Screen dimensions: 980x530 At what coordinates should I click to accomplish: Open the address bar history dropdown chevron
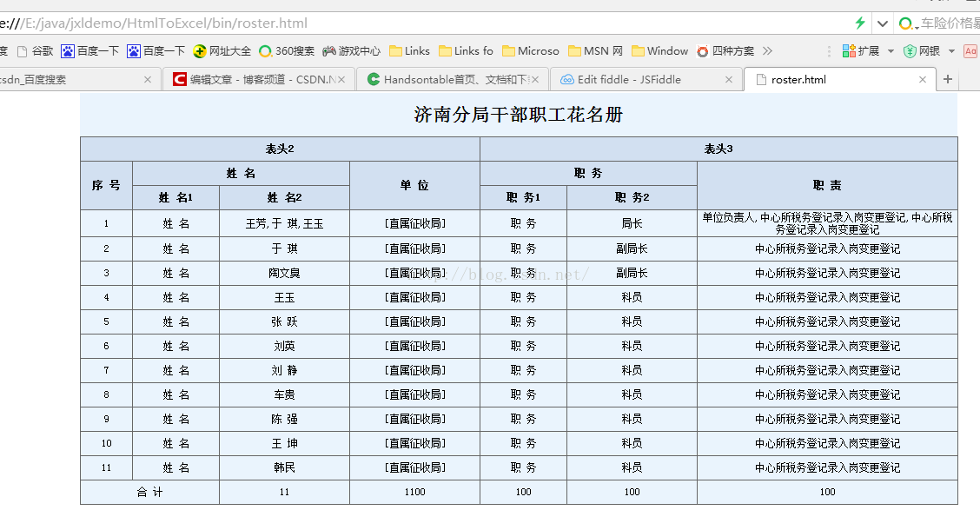pos(883,23)
